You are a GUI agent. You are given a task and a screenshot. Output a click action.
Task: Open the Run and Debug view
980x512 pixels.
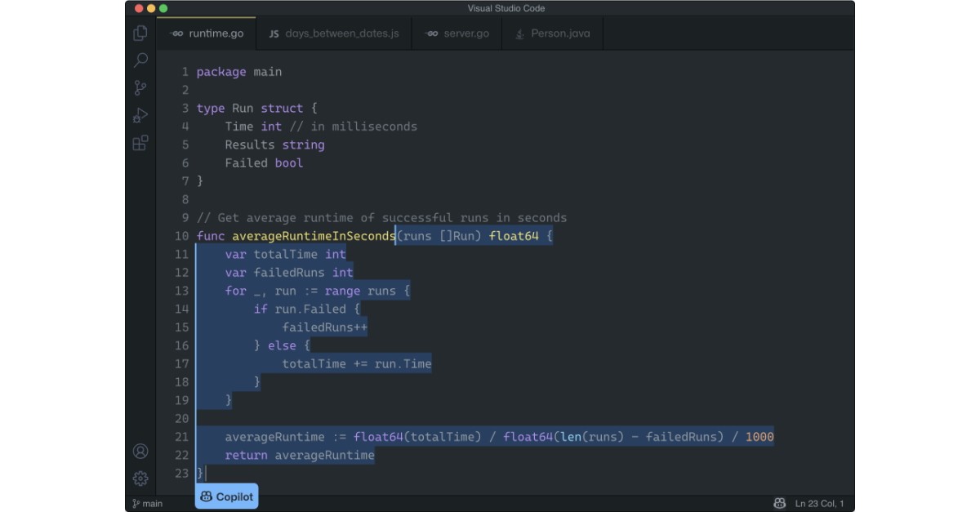pos(140,115)
